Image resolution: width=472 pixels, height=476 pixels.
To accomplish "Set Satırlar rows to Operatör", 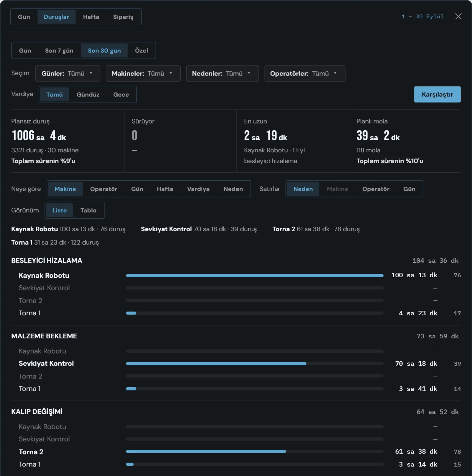I will point(376,189).
